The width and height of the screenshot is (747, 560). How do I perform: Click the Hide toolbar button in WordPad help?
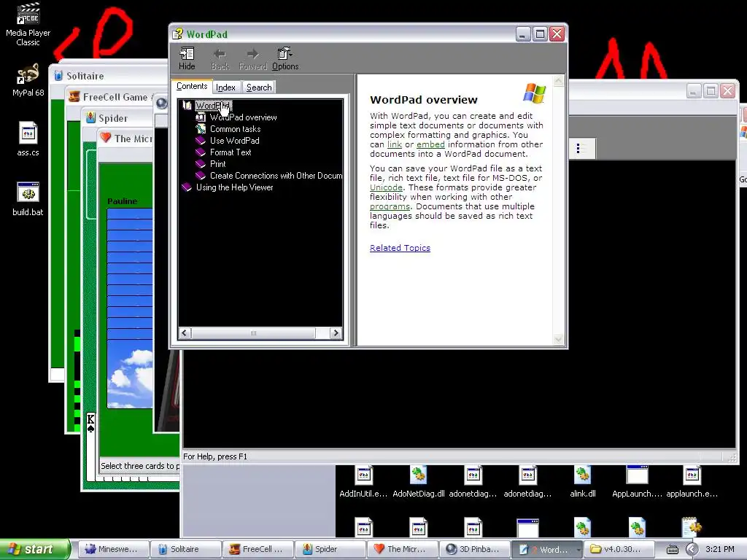point(187,58)
